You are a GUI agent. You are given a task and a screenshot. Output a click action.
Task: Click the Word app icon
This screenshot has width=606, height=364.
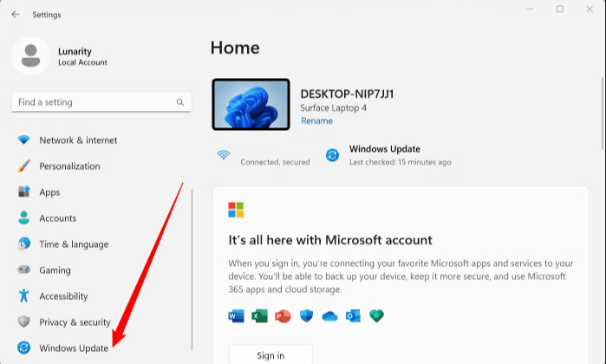236,316
